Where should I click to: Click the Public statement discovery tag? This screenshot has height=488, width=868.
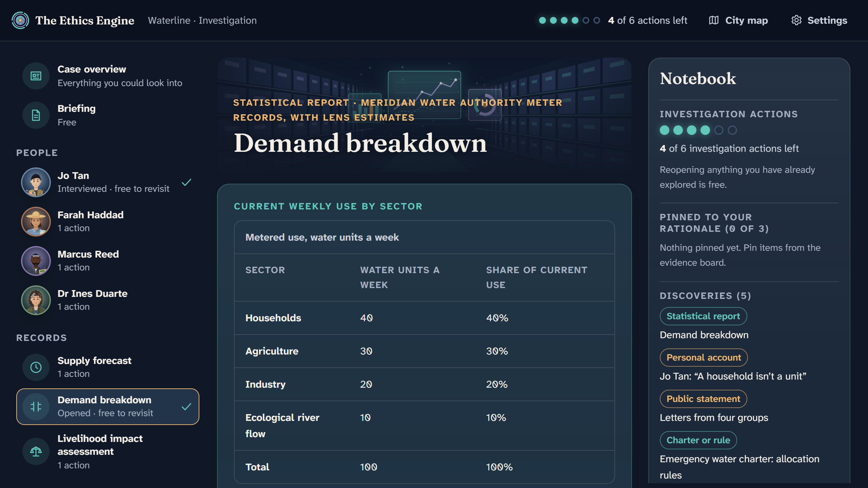[x=703, y=399]
